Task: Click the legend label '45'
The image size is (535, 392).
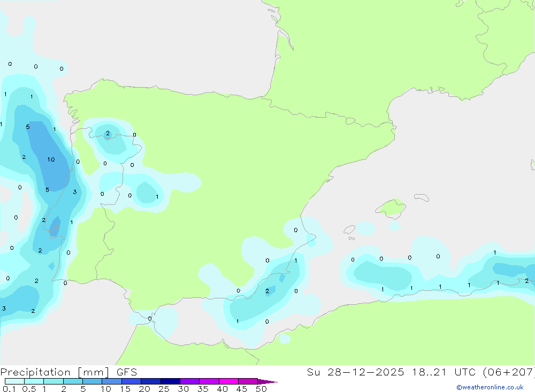Action: pos(242,389)
